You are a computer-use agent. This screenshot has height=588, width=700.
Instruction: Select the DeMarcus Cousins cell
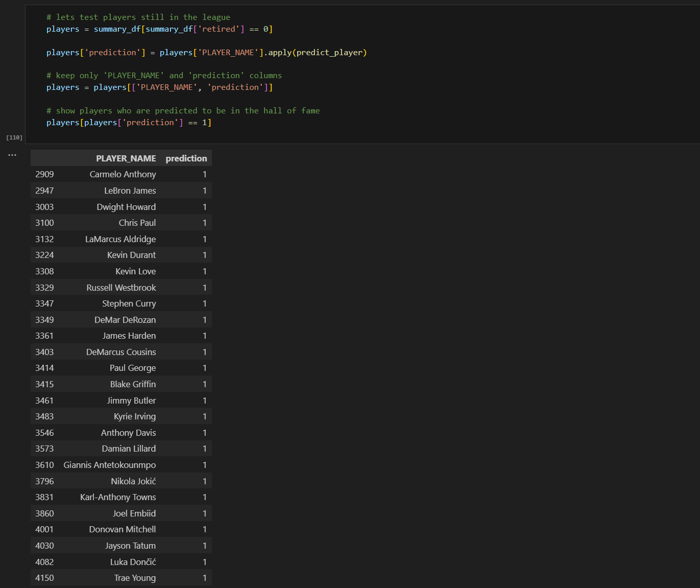tap(121, 352)
